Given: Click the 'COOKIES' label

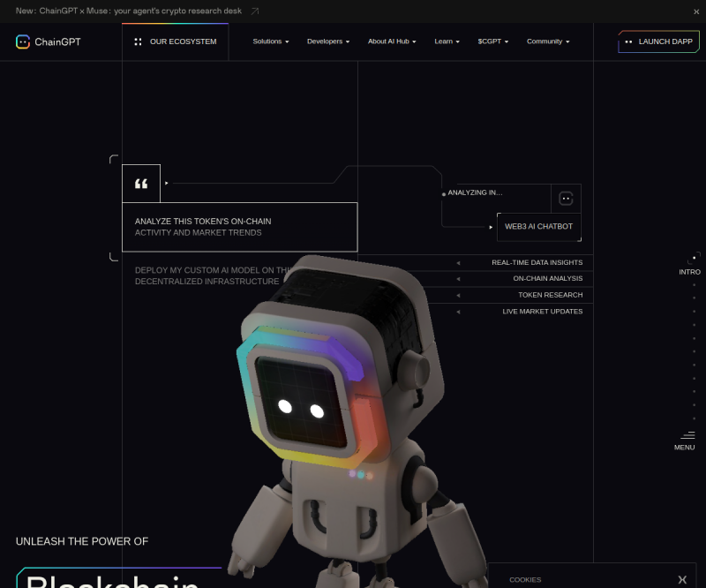Looking at the screenshot, I should coord(525,580).
